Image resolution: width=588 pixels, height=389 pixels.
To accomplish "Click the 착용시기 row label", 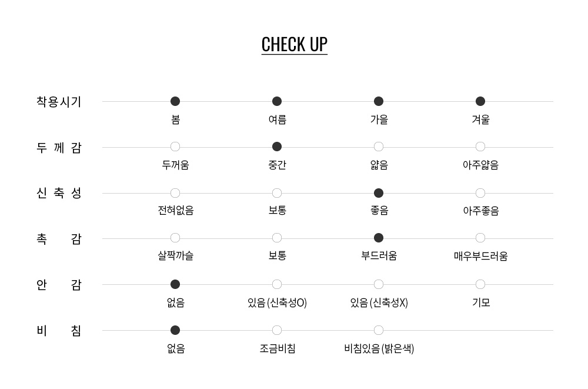I will (x=59, y=102).
